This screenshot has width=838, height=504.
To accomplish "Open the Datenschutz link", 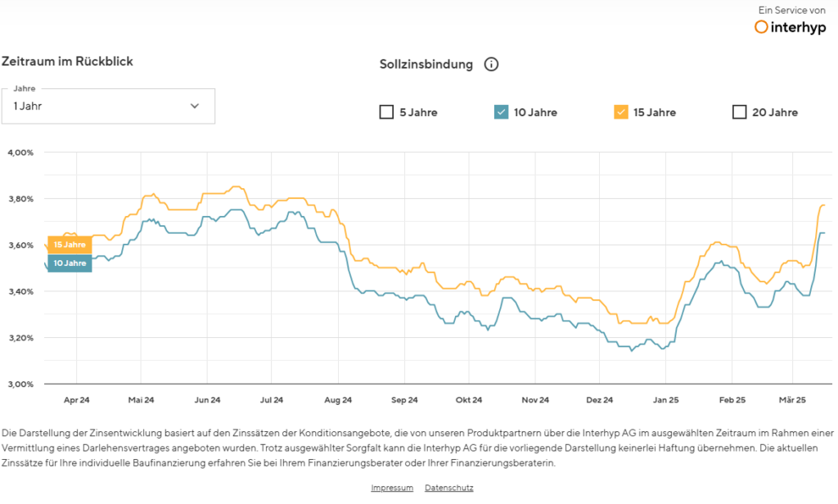I will pyautogui.click(x=448, y=488).
